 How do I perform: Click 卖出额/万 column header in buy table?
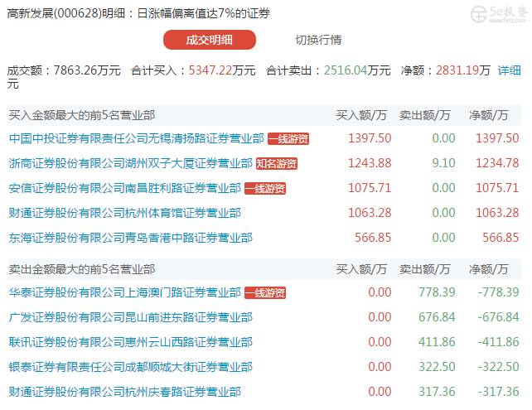425,115
